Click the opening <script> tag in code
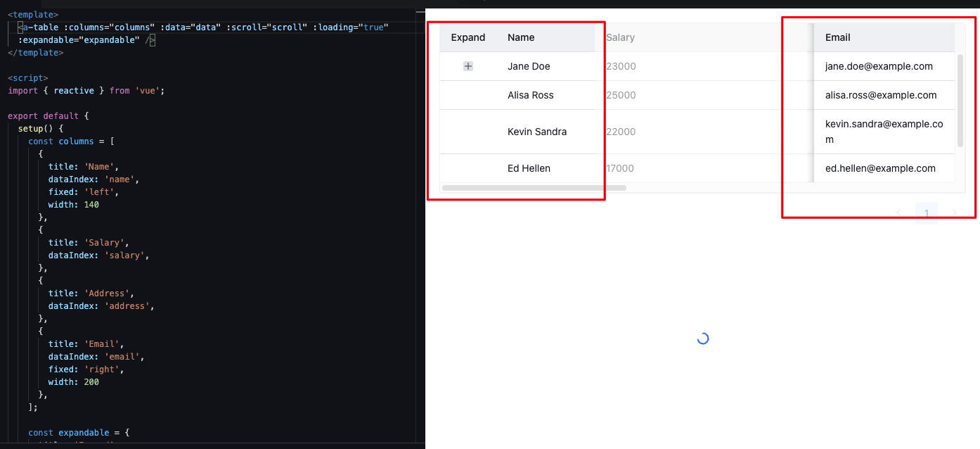The height and width of the screenshot is (449, 980). (x=28, y=78)
